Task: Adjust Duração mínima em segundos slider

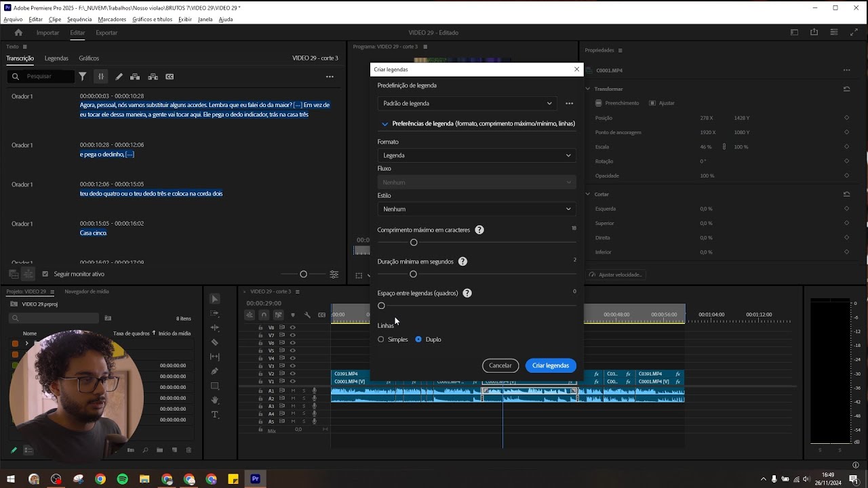Action: pos(413,274)
